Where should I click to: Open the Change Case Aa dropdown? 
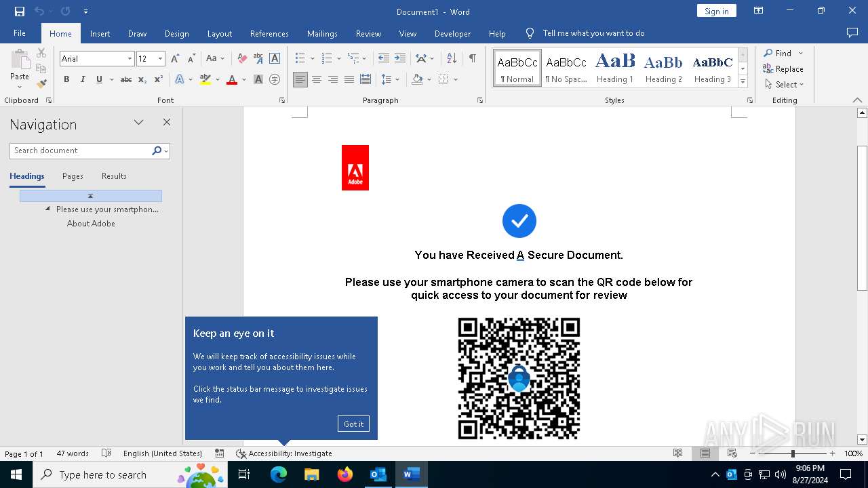pos(216,58)
